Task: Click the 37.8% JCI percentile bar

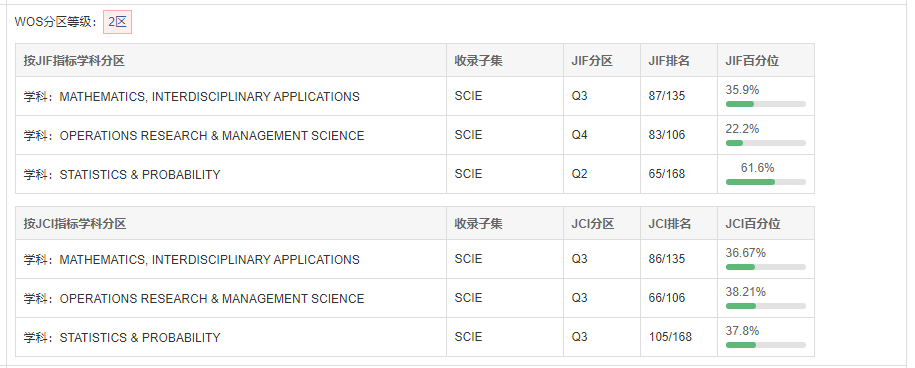Action: point(766,345)
